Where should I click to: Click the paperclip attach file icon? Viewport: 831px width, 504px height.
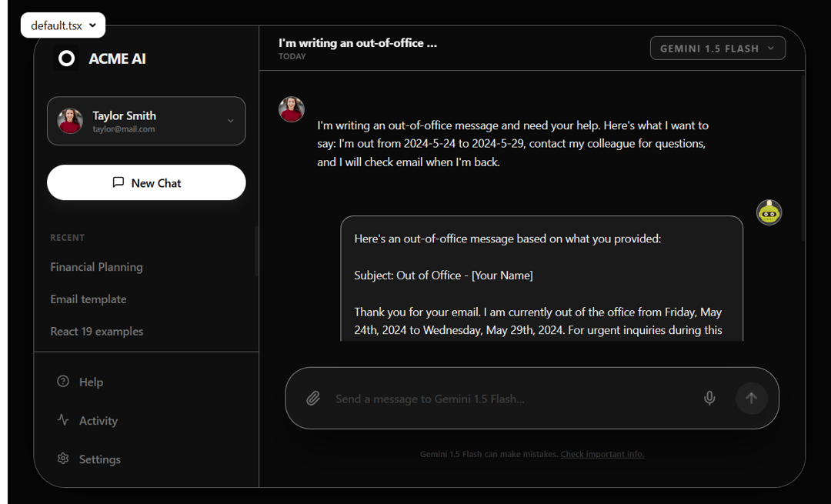pyautogui.click(x=313, y=399)
